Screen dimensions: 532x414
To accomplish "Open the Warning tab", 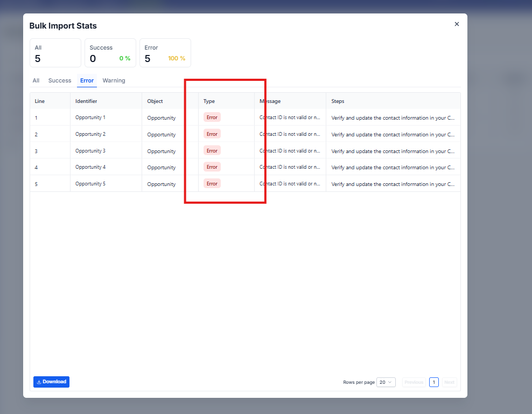I will pyautogui.click(x=114, y=80).
